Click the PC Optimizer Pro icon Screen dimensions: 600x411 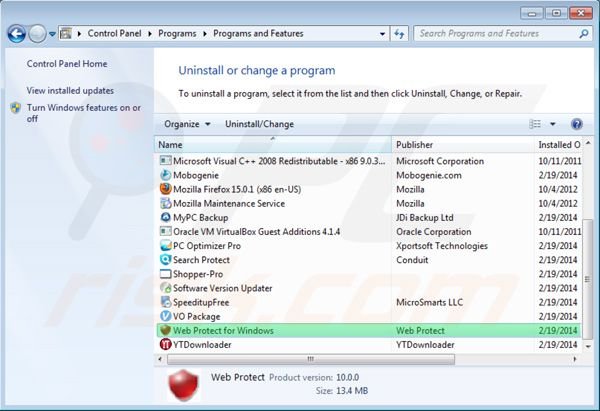click(x=165, y=246)
